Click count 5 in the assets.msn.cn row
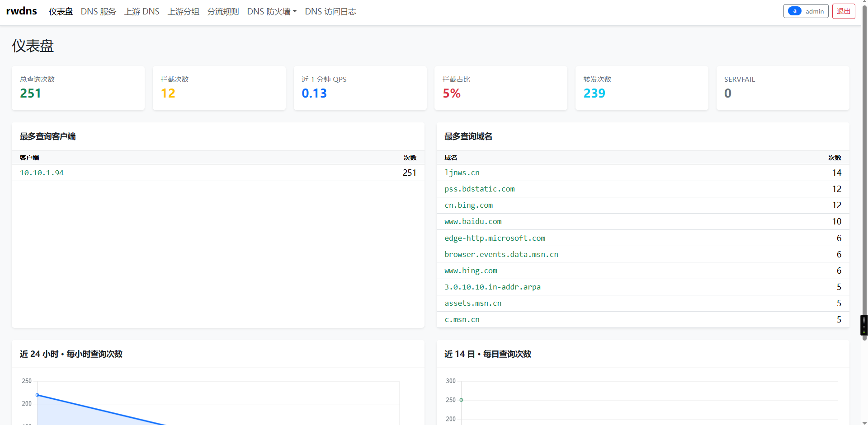 [839, 303]
